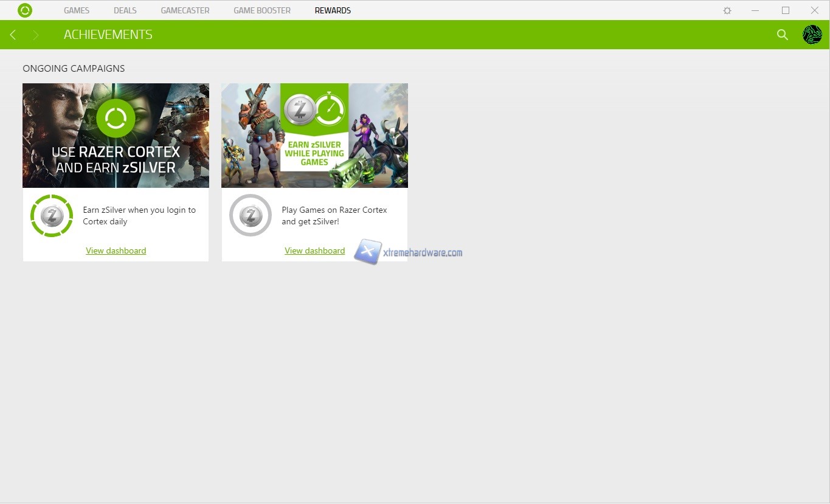
Task: Click the gray zSilver play games coin icon
Action: tap(251, 216)
